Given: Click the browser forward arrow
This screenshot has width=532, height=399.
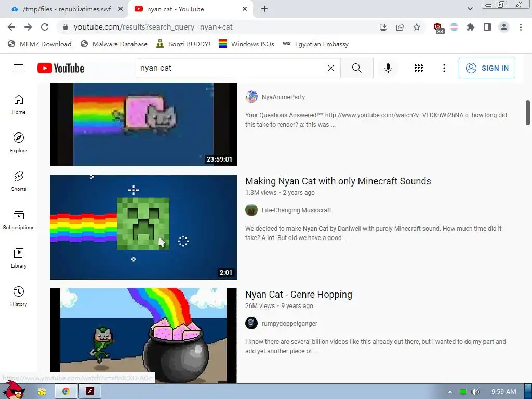Looking at the screenshot, I should coord(28,27).
